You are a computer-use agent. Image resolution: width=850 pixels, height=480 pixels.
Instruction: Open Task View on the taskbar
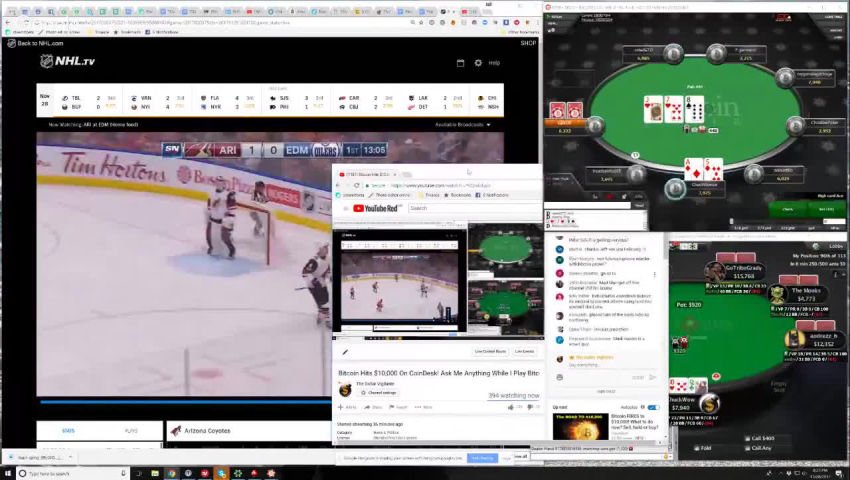point(139,473)
